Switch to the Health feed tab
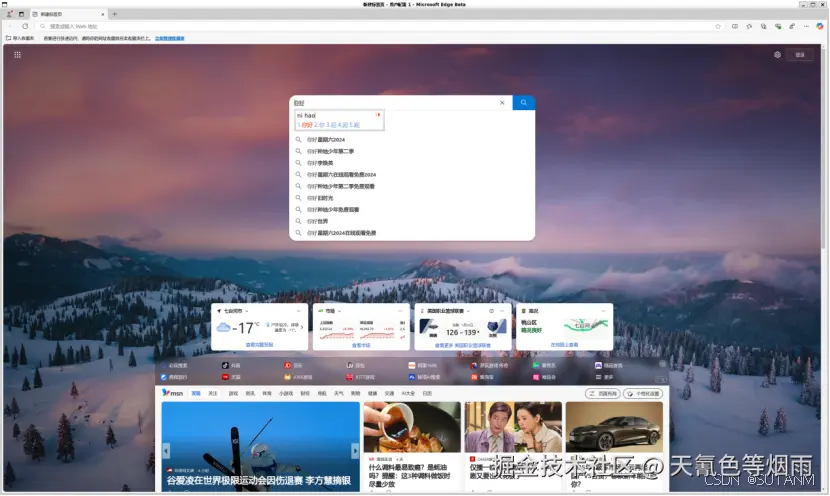Viewport: 830px width, 496px height. (373, 393)
